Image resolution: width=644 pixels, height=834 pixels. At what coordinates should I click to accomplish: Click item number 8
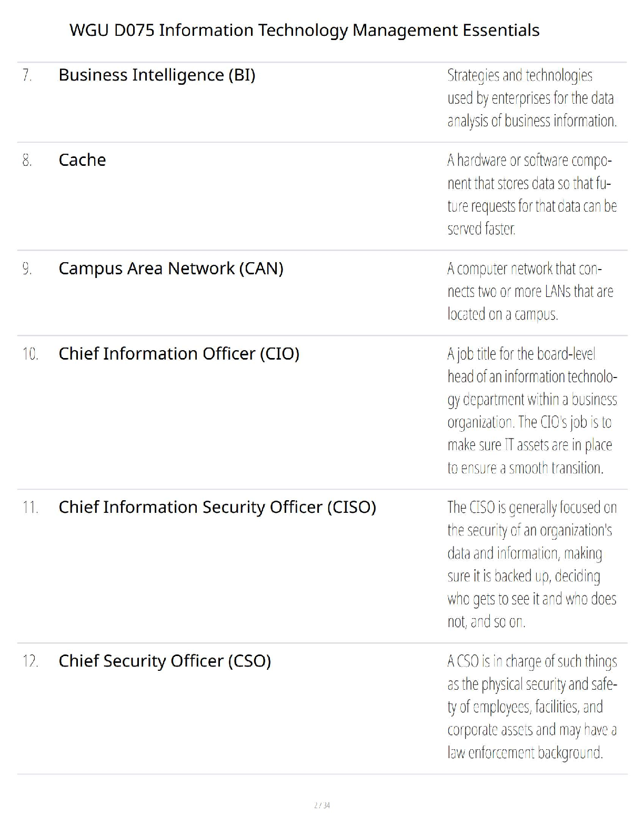[x=27, y=160]
